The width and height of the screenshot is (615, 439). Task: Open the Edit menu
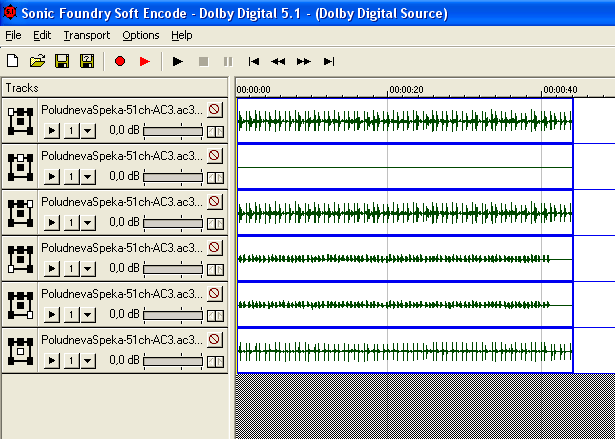pos(42,35)
